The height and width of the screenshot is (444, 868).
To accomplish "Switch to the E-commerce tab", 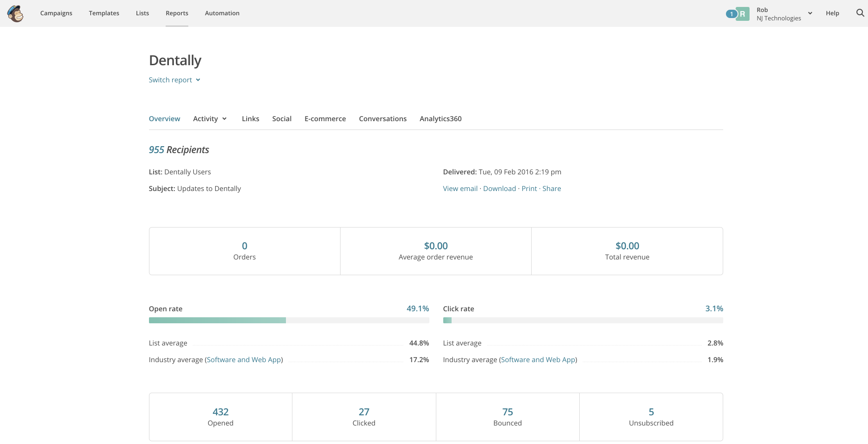I will pyautogui.click(x=325, y=119).
